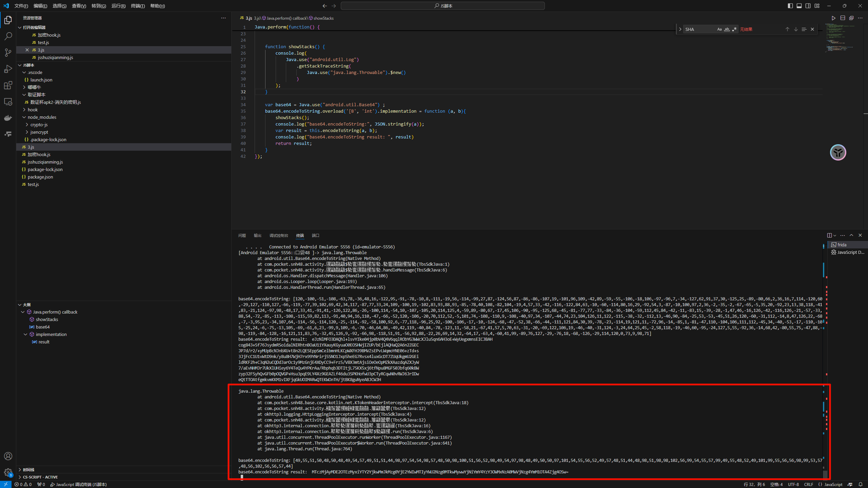The image size is (868, 488).
Task: Open the Source Control view
Action: (8, 52)
